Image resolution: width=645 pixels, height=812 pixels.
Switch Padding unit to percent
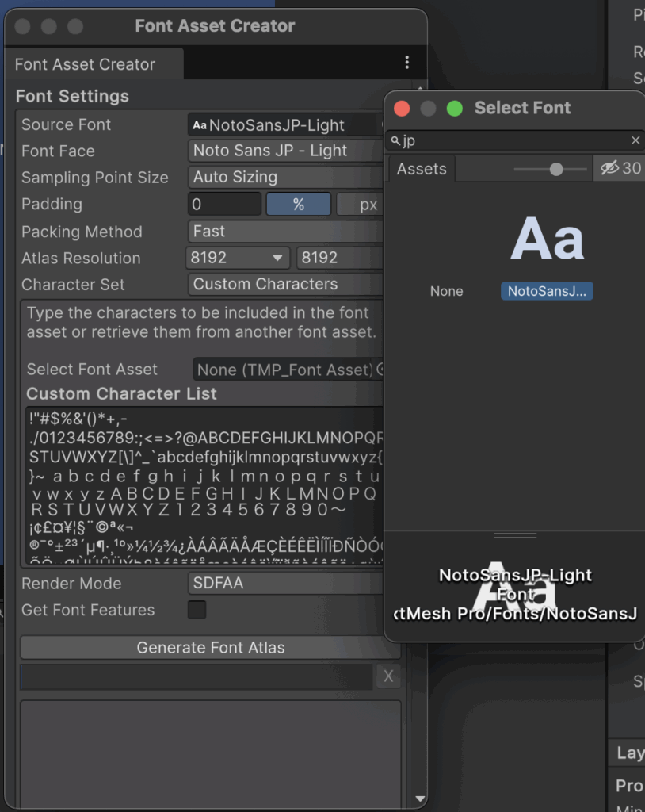coord(298,204)
